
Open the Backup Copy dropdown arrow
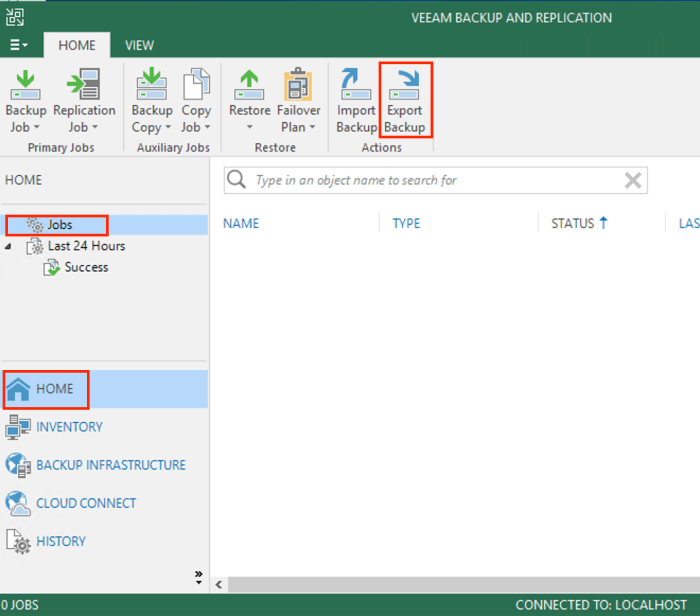[x=168, y=127]
